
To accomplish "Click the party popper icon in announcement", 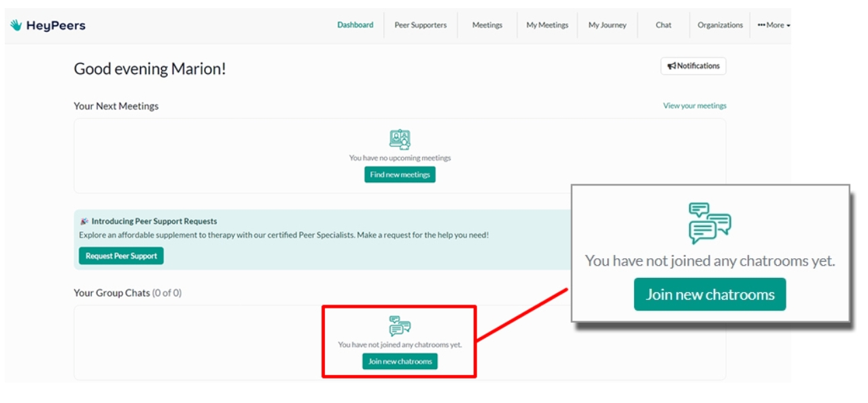I will pyautogui.click(x=84, y=222).
